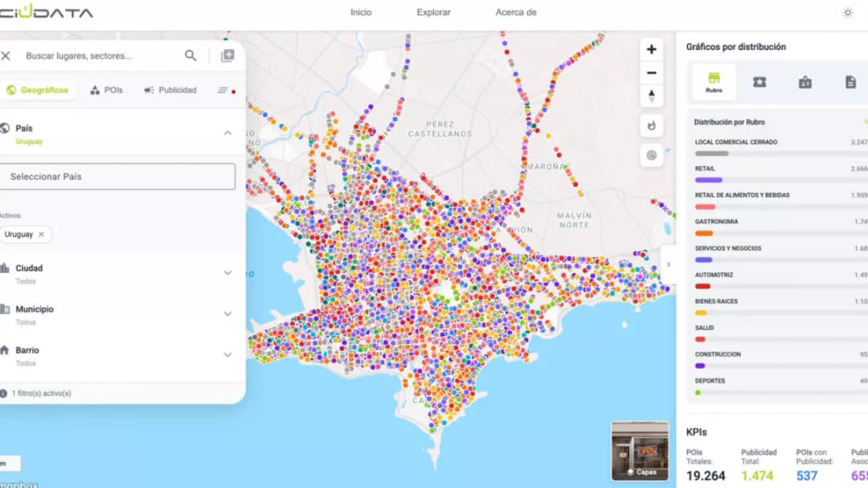Select the document icon distribution tab
This screenshot has height=488, width=868.
click(x=850, y=82)
